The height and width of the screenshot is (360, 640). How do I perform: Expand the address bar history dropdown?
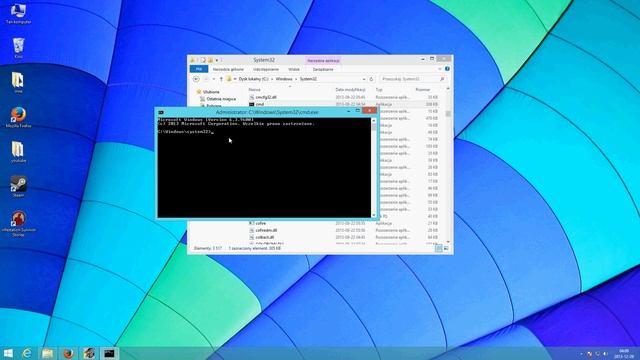pyautogui.click(x=364, y=79)
